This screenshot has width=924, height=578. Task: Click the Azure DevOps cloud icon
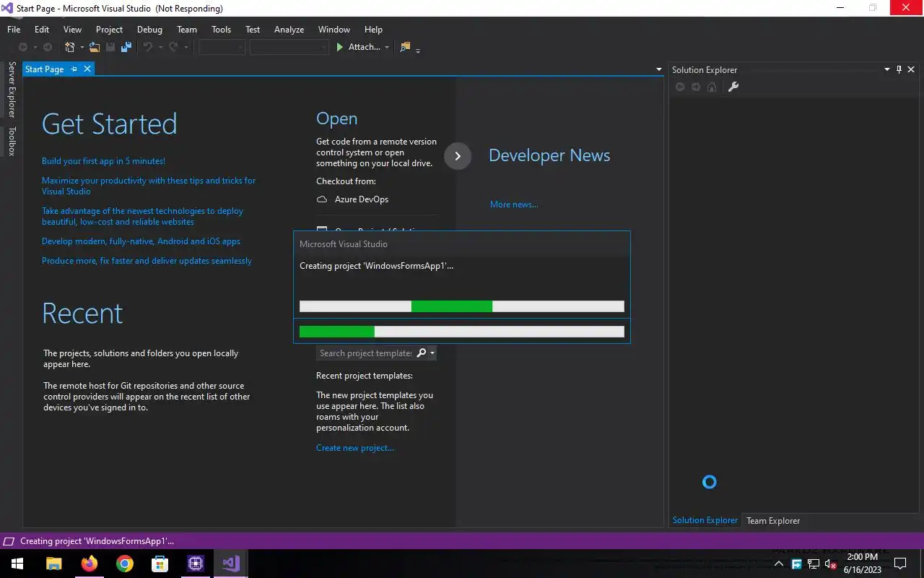point(322,199)
